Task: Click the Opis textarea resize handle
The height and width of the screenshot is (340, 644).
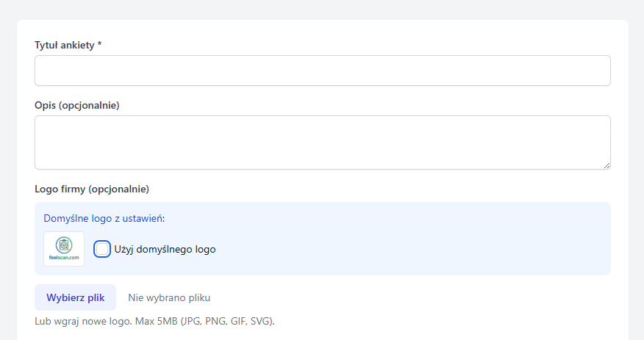Action: tap(607, 165)
